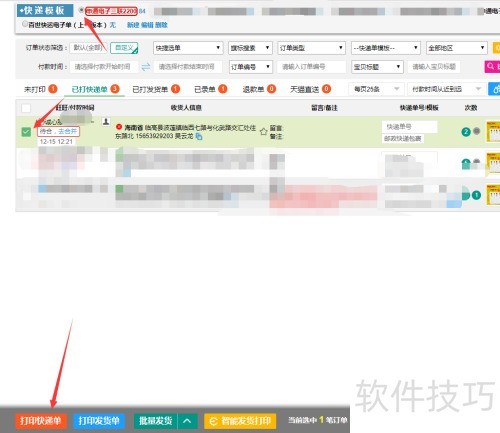This screenshot has width=500, height=433.
Task: Click the order number input field
Action: [x=311, y=67]
